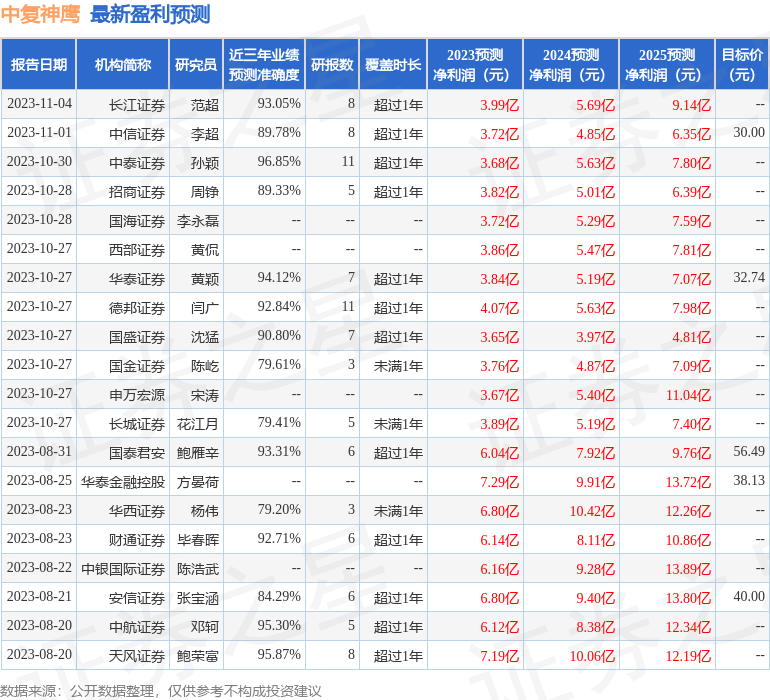Click the 研报数 column header
The height and width of the screenshot is (700, 770).
pyautogui.click(x=332, y=64)
